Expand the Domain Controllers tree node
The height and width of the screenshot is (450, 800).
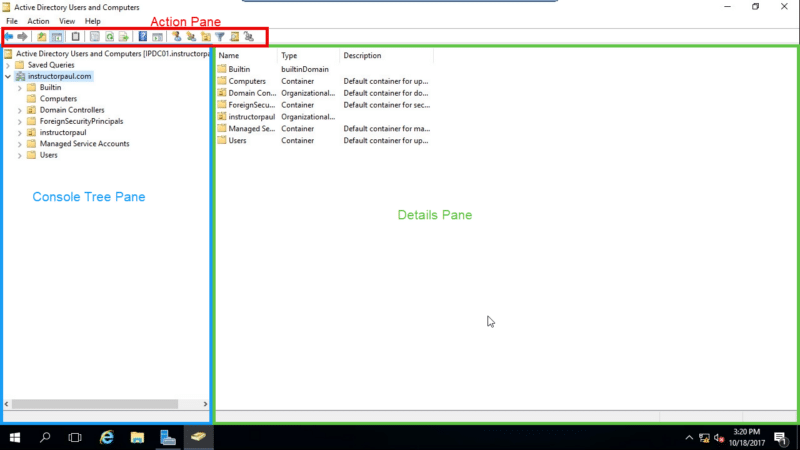[x=20, y=110]
